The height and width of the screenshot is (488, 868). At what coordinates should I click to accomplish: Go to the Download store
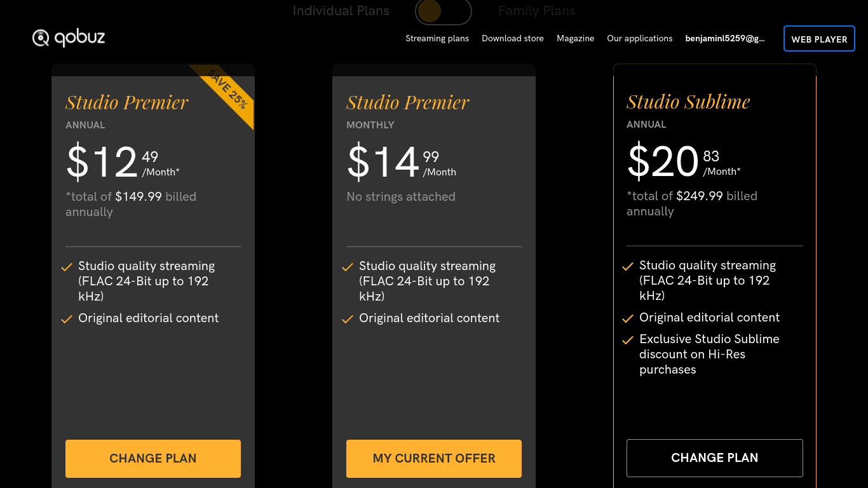pyautogui.click(x=512, y=39)
